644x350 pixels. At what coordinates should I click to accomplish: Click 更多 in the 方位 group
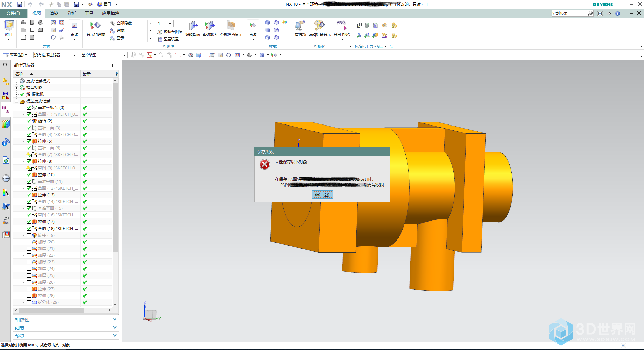[75, 31]
